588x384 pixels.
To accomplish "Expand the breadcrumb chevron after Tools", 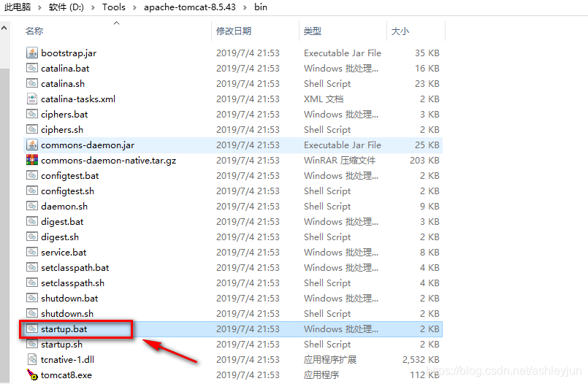I will 134,7.
